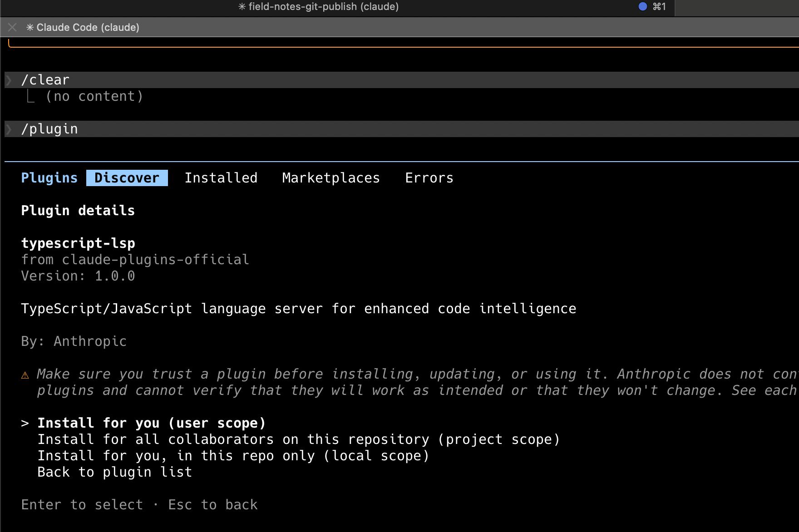The image size is (799, 532).
Task: Choose Install for all collaborators on this repository
Action: point(298,439)
